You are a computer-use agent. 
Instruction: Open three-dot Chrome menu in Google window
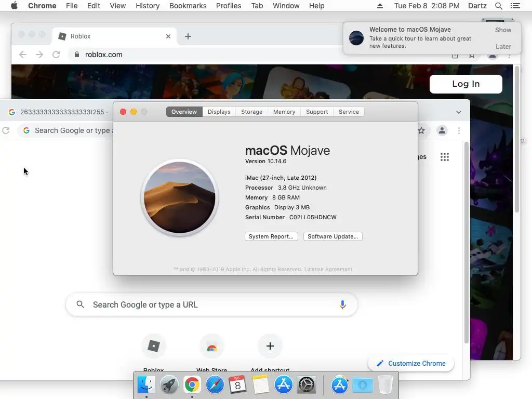(x=459, y=130)
